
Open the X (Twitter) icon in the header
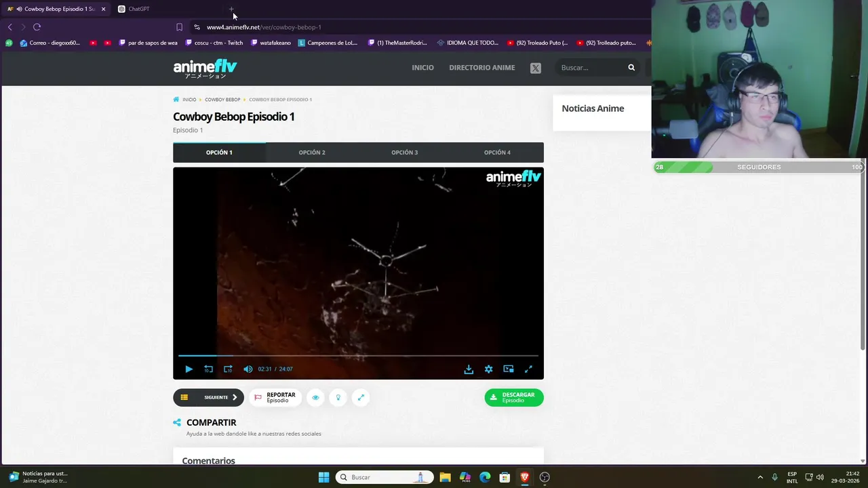[x=536, y=68]
